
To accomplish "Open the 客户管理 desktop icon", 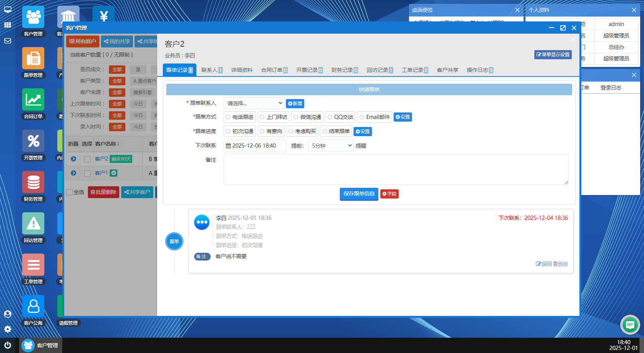I will [33, 17].
